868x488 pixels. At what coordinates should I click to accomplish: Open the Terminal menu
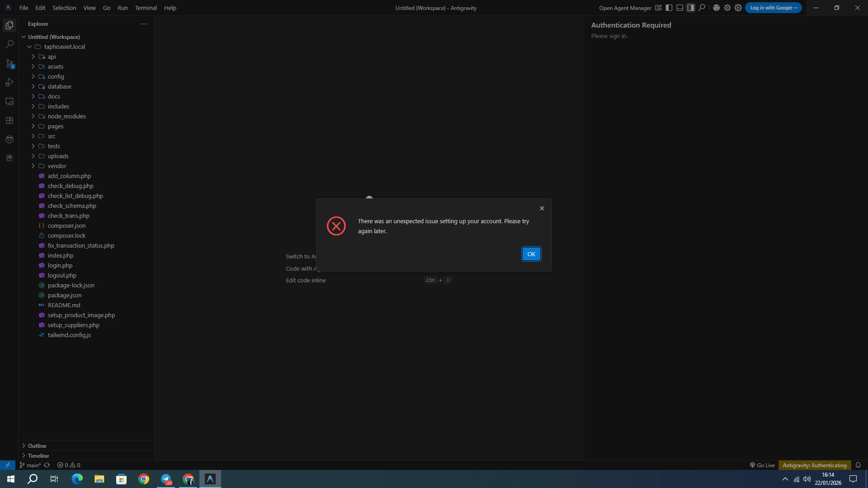[146, 8]
